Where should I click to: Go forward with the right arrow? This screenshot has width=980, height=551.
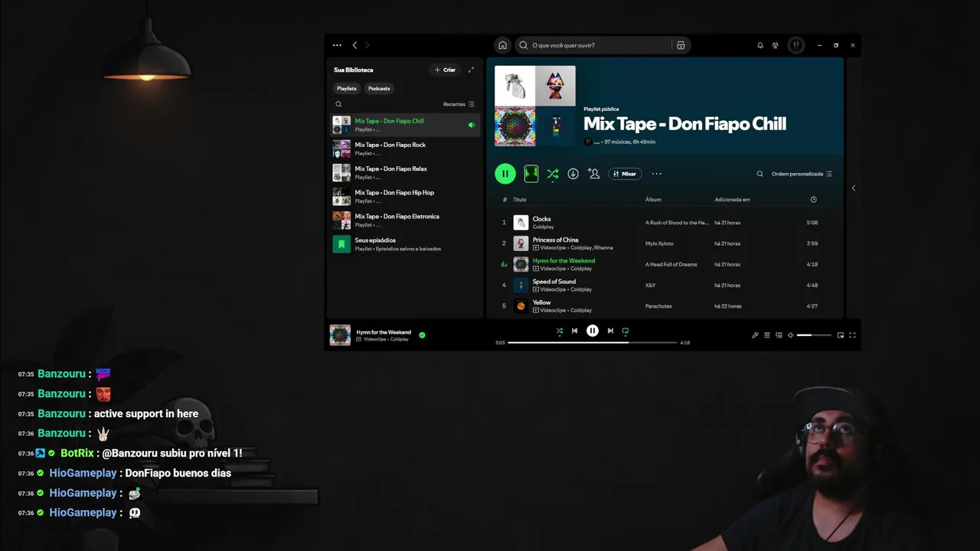367,45
